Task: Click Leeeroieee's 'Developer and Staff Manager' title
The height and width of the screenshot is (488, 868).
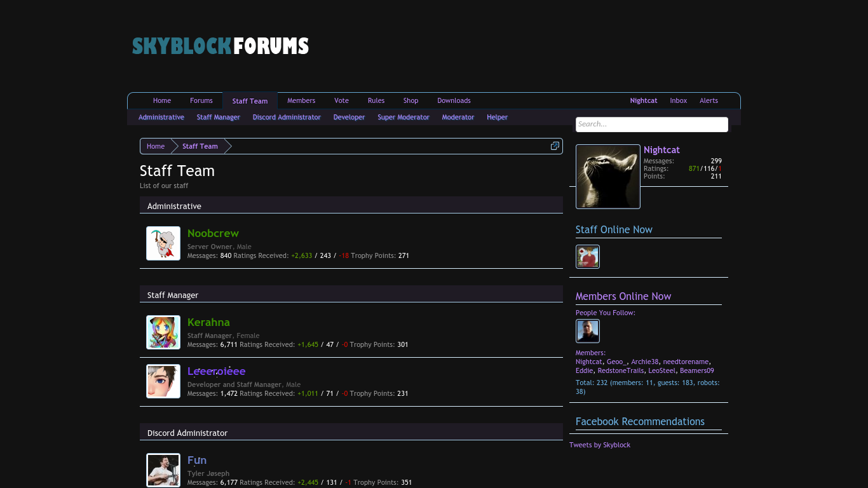Action: click(x=234, y=384)
